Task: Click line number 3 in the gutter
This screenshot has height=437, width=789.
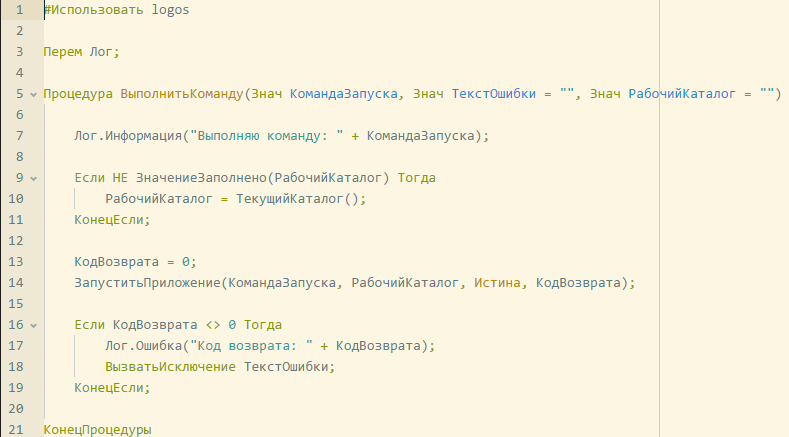Action: point(20,52)
